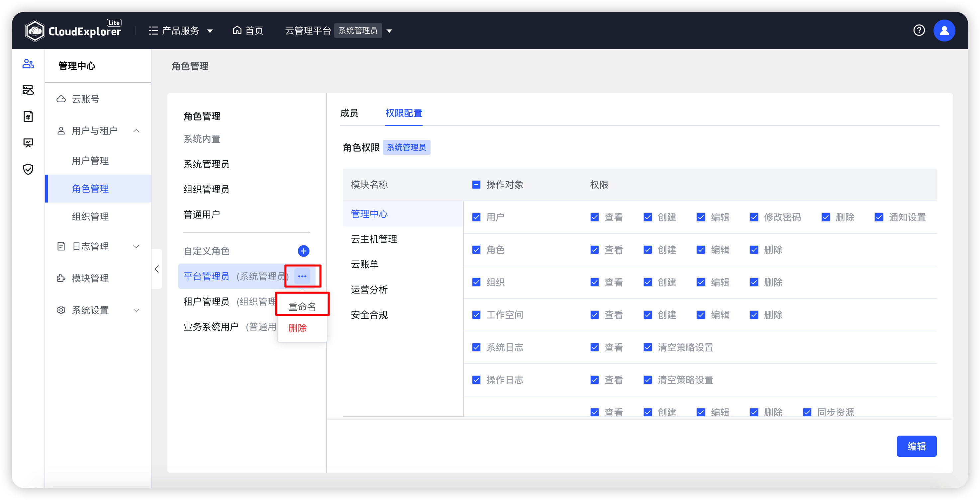Select the built-in 普通用户 role
Image resolution: width=980 pixels, height=500 pixels.
[x=202, y=214]
